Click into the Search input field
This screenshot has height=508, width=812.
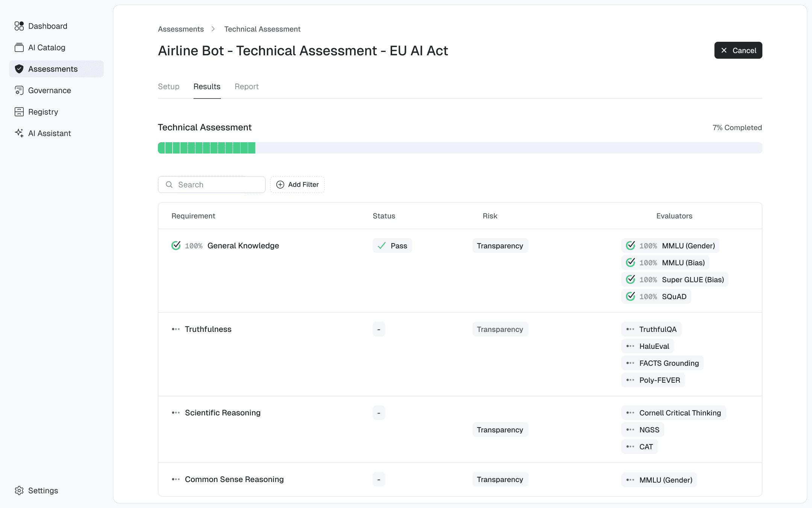(x=218, y=184)
